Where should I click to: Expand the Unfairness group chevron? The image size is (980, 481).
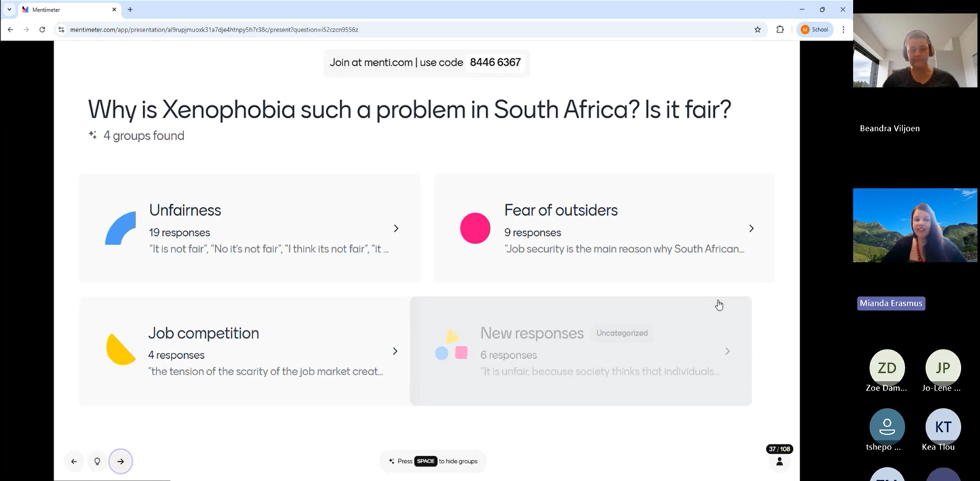tap(396, 228)
